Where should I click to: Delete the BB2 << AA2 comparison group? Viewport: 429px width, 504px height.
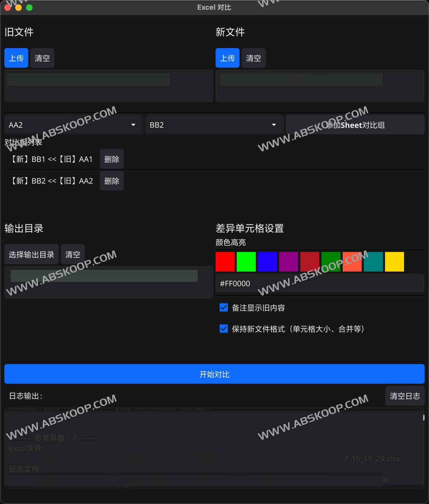[x=112, y=181]
